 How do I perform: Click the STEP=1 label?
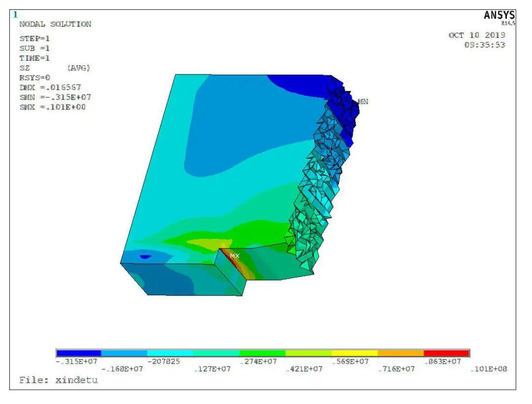34,38
